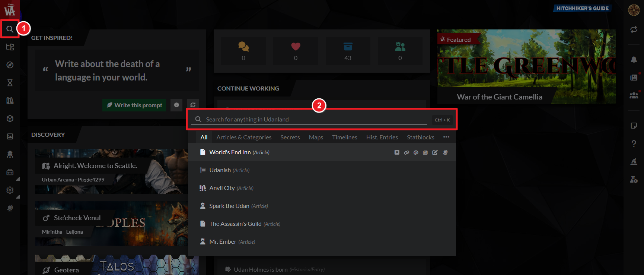Expand more search tabs with ellipsis
Image resolution: width=644 pixels, height=275 pixels.
(x=446, y=137)
